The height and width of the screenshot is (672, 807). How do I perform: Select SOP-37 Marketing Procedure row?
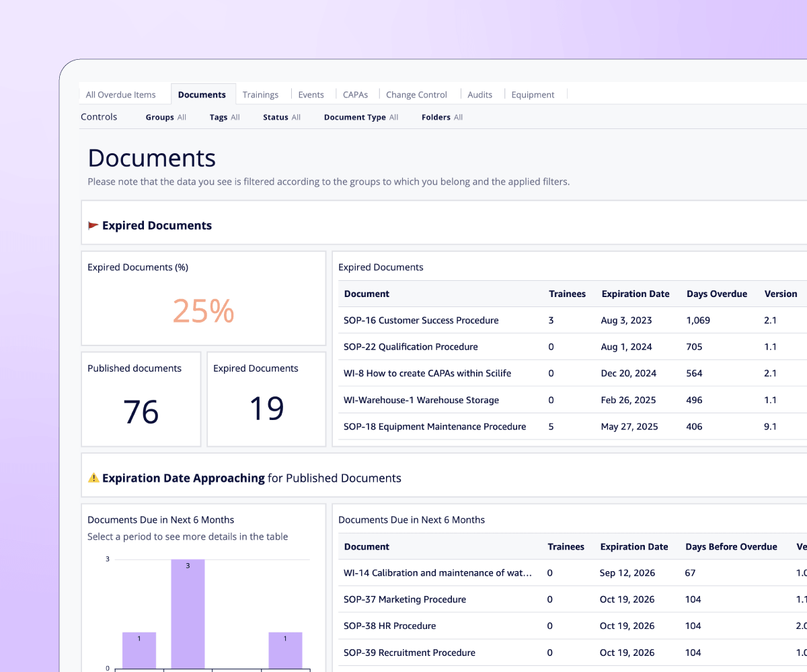click(x=572, y=599)
